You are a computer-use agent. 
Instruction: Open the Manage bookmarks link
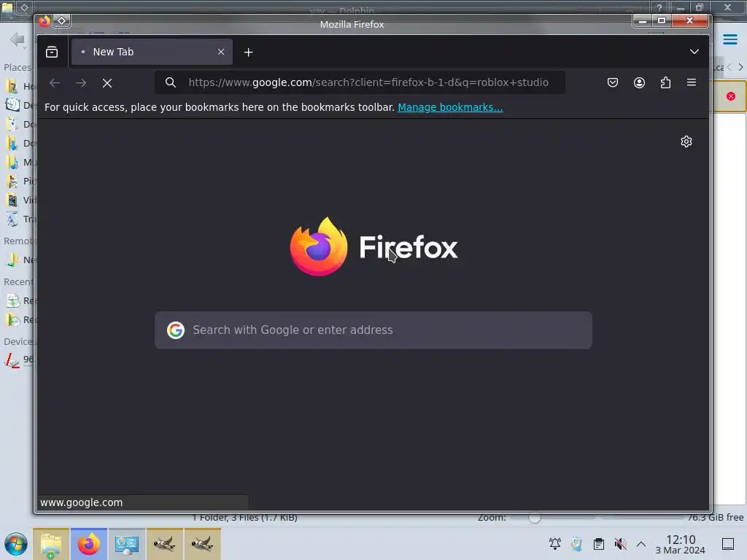450,107
